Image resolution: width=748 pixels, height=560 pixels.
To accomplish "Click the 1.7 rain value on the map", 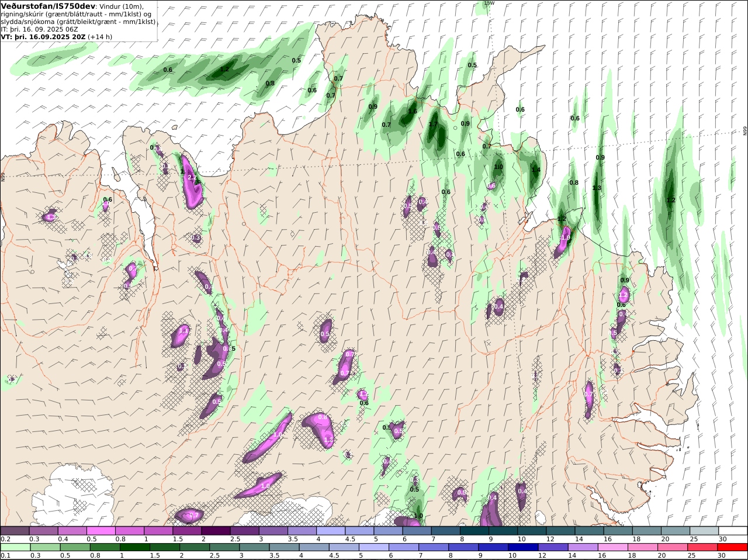I will point(433,124).
